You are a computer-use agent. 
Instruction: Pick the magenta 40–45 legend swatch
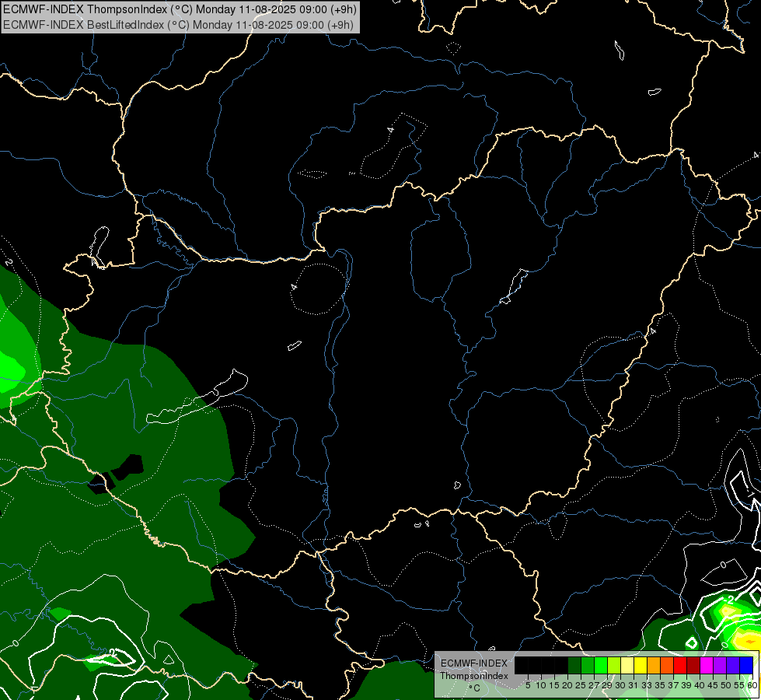(x=707, y=665)
